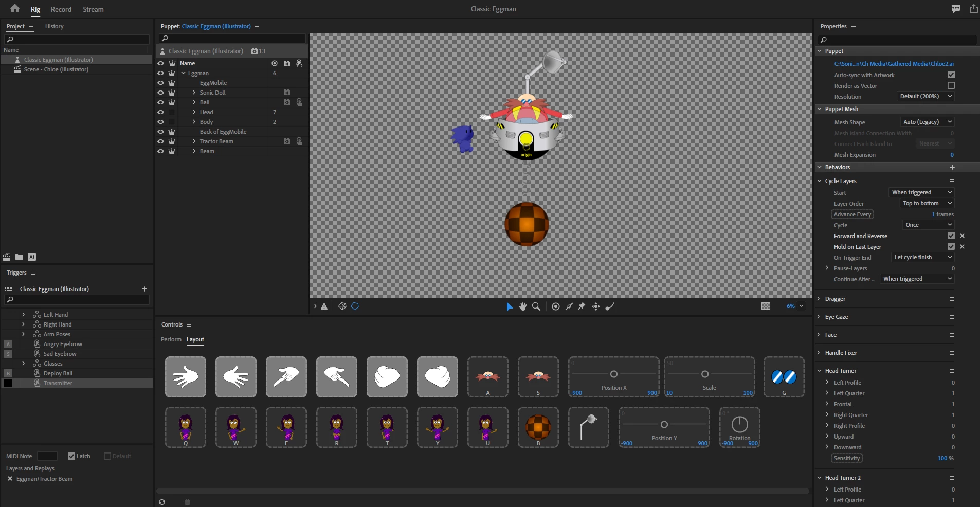Click the Position X slider knob
The height and width of the screenshot is (507, 980).
[614, 374]
